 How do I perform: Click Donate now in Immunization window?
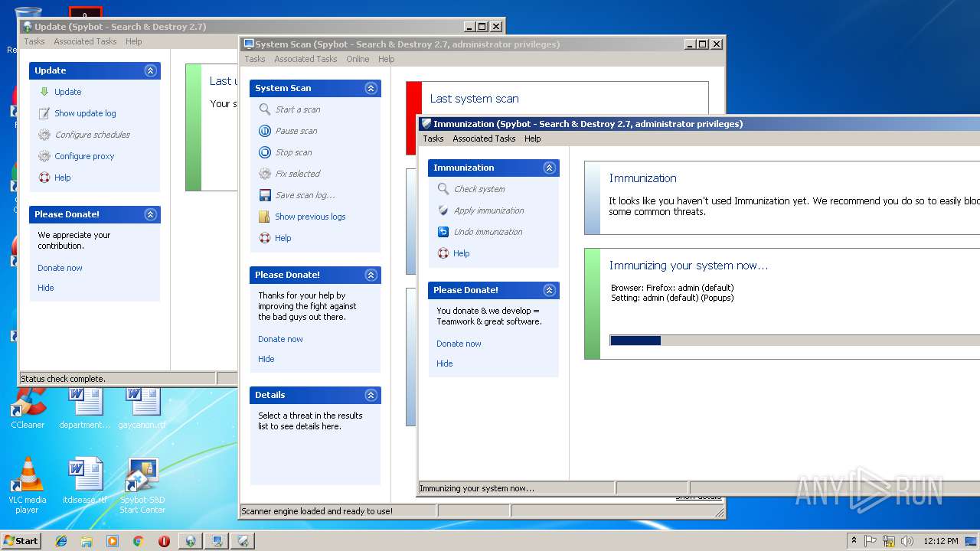(x=459, y=344)
